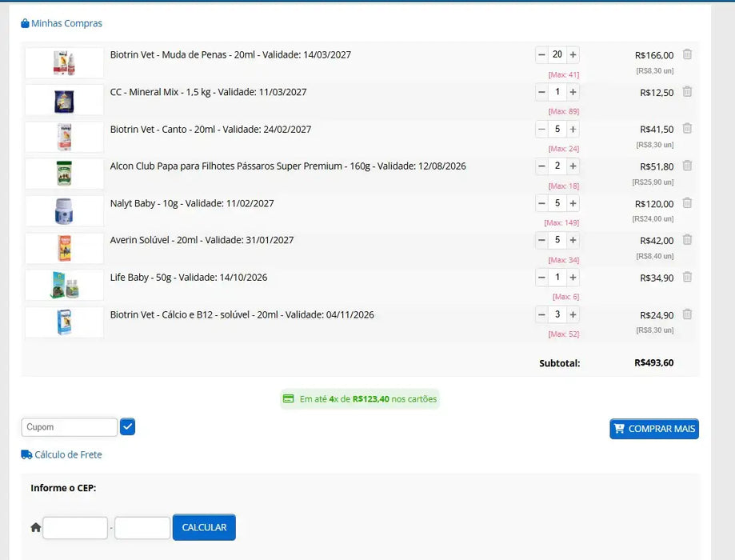The image size is (735, 560).
Task: Click the home icon beside CEP field
Action: [x=35, y=527]
